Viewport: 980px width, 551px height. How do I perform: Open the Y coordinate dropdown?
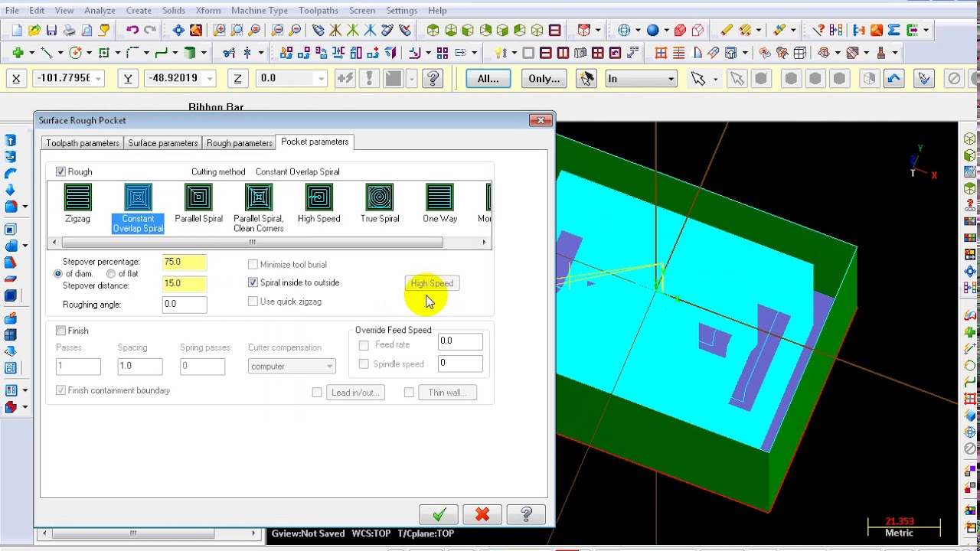click(x=209, y=79)
